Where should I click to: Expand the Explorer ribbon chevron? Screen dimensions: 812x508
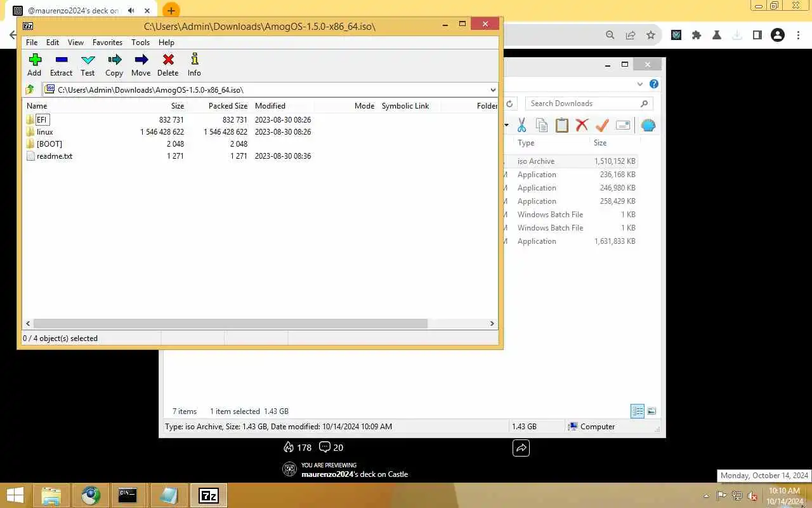click(640, 84)
